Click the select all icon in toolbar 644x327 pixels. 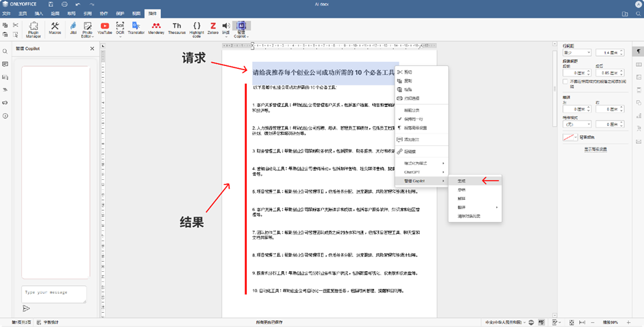click(16, 35)
